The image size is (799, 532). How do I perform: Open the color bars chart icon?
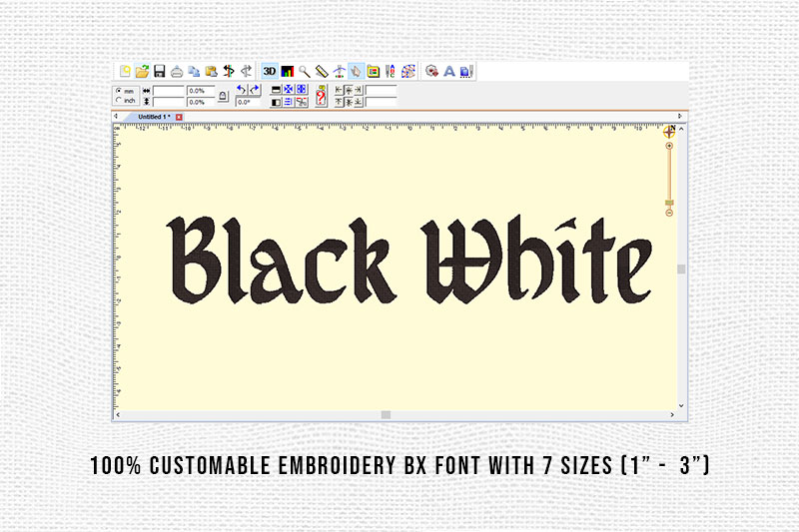[x=288, y=71]
